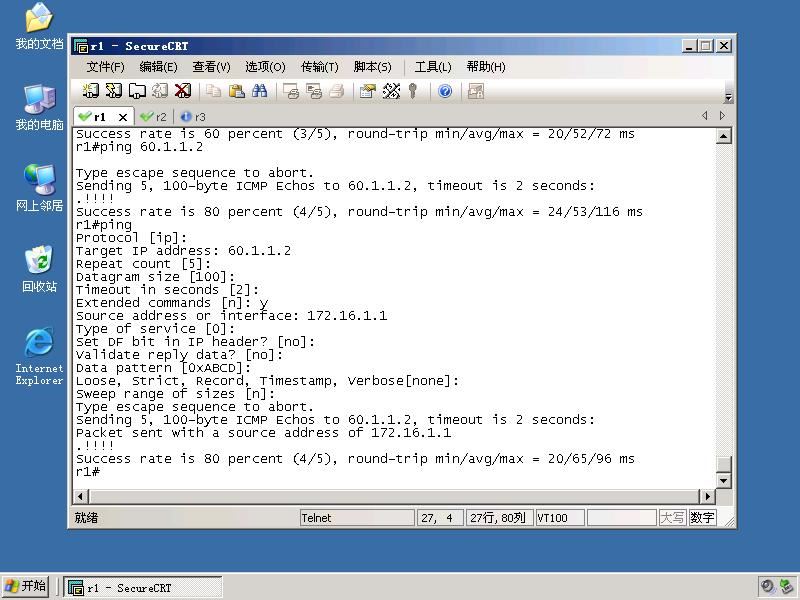Click the Keymap Editor icon
The width and height of the screenshot is (800, 600).
[391, 91]
